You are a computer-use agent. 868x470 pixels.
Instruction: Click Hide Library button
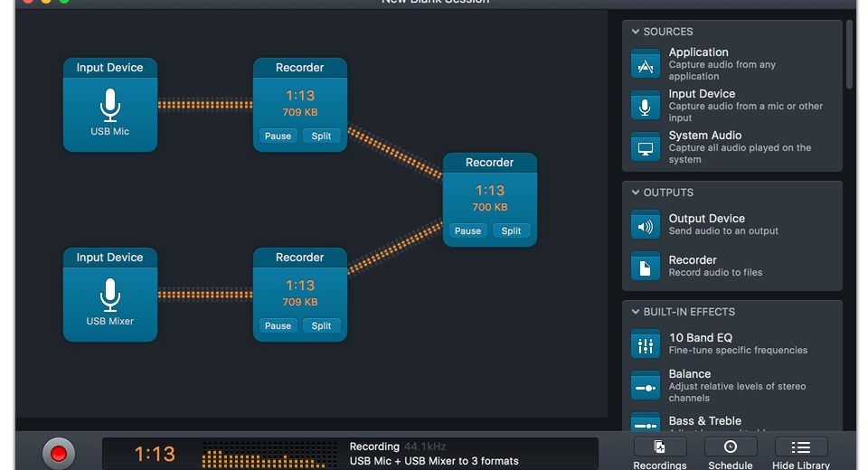800,454
